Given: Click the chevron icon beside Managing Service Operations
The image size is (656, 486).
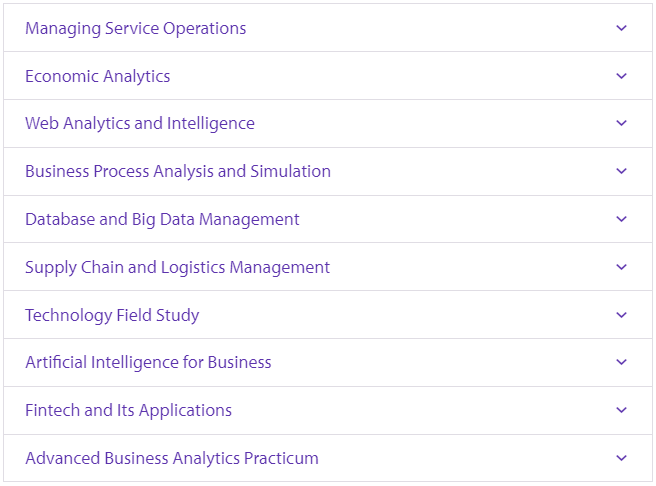Looking at the screenshot, I should tap(622, 28).
